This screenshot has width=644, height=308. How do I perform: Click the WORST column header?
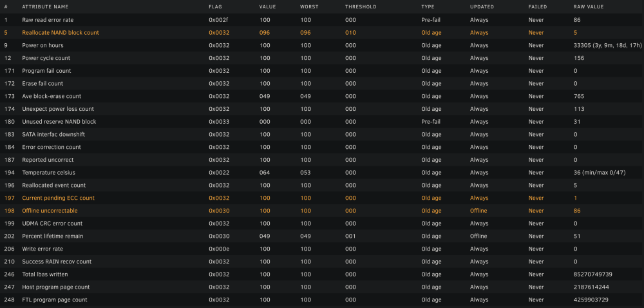coord(309,6)
